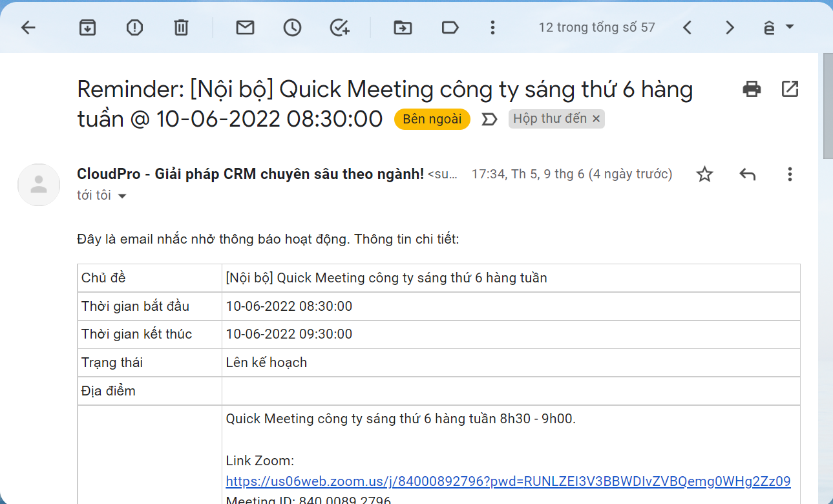Screen dimensions: 833x504
Task: Open more message options menu
Action: coord(790,174)
